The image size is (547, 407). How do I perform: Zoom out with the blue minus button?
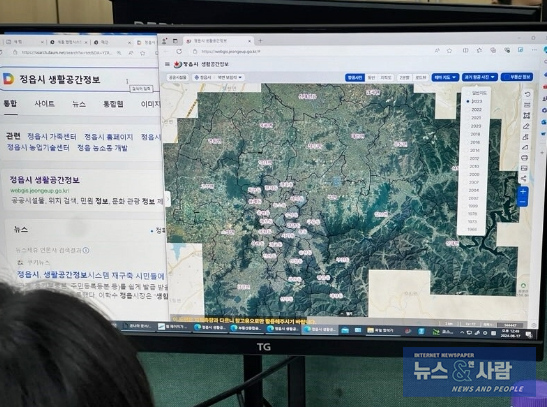click(522, 202)
